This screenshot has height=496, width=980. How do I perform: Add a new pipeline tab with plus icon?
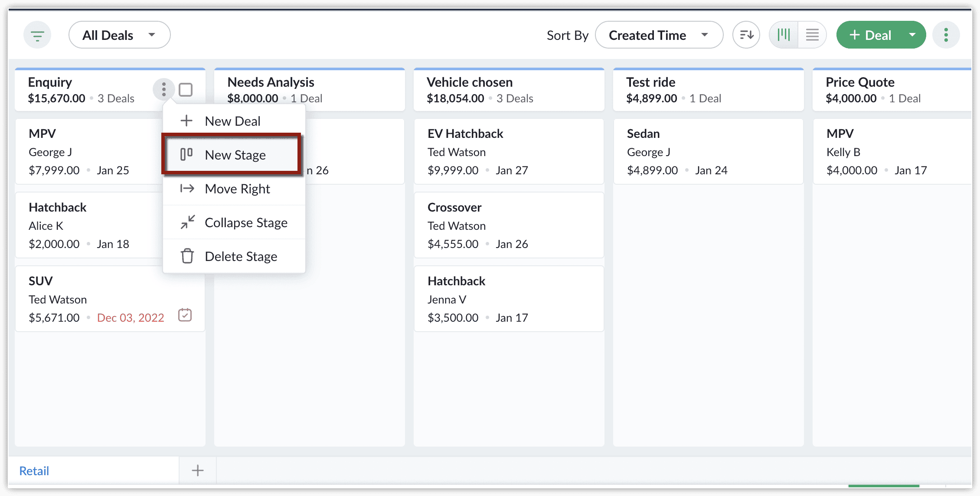tap(198, 470)
